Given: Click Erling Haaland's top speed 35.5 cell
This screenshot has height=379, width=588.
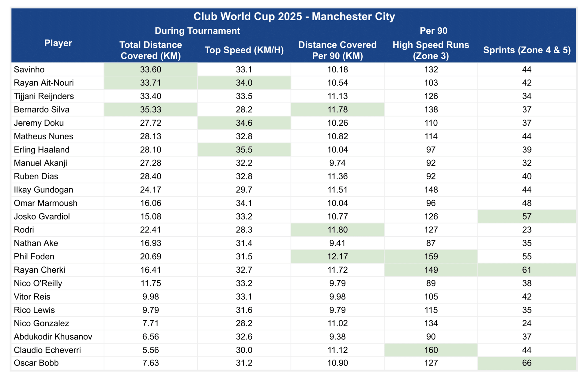Looking at the screenshot, I should click(244, 150).
